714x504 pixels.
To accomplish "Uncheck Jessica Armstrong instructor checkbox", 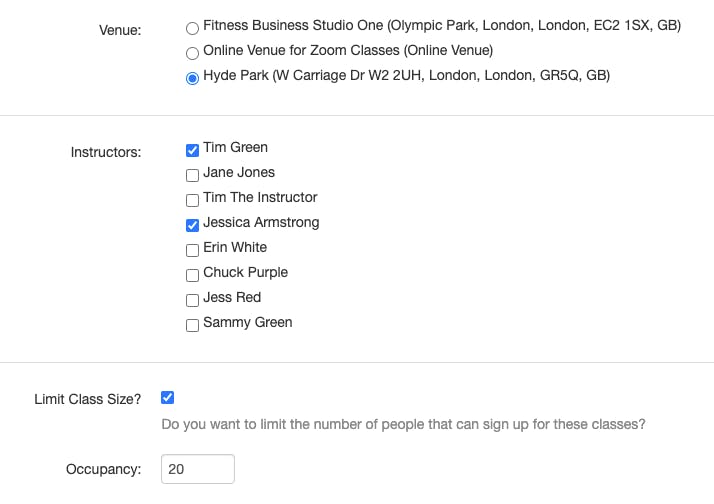I will (x=192, y=225).
